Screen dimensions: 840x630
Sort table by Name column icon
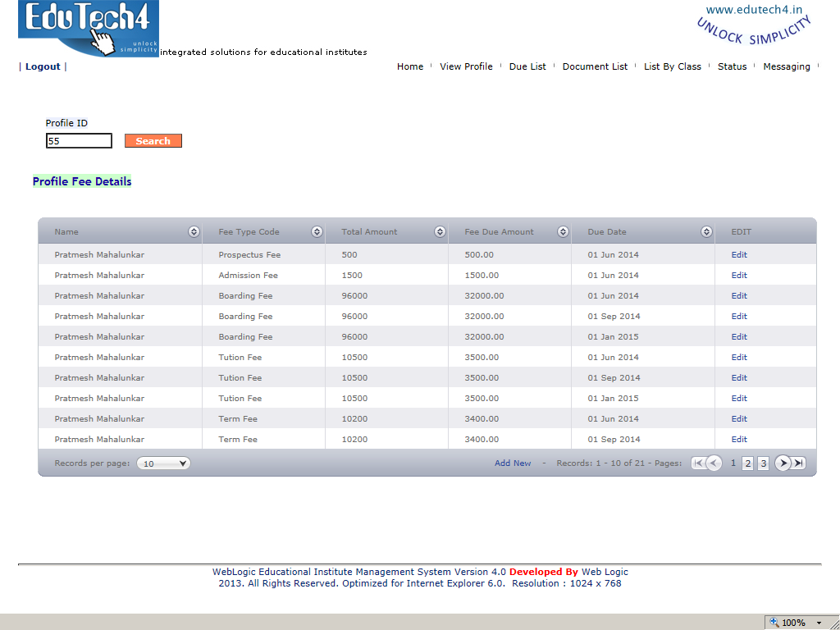194,231
